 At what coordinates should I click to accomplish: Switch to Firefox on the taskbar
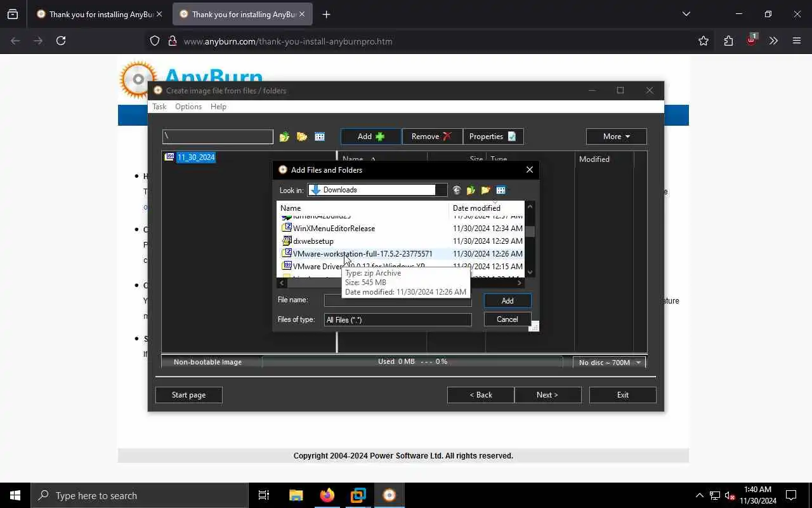pyautogui.click(x=327, y=495)
